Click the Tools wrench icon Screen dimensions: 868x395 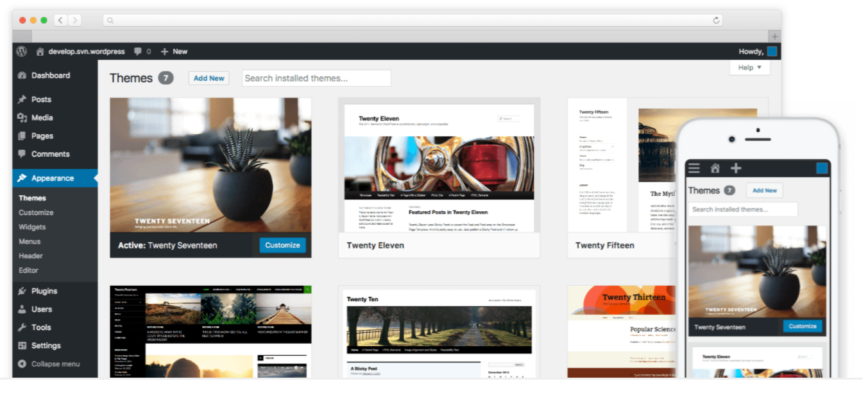click(22, 327)
